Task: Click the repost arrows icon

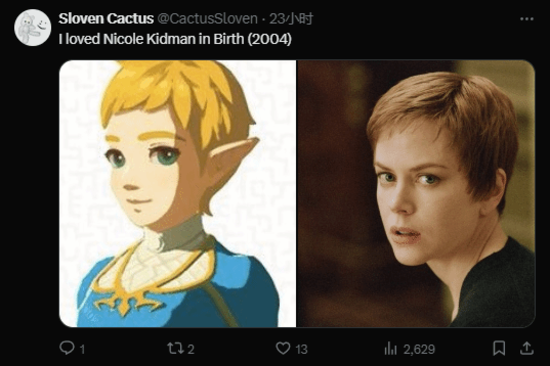Action: [x=175, y=348]
